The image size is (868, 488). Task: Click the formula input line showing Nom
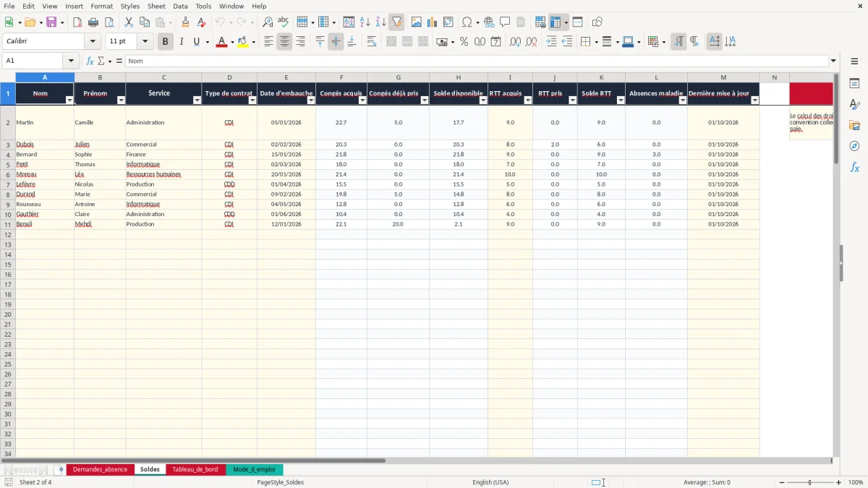coord(476,61)
